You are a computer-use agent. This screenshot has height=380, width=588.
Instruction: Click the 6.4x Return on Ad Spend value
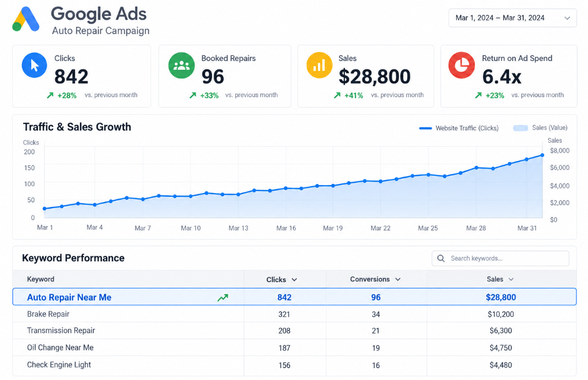[x=501, y=76]
